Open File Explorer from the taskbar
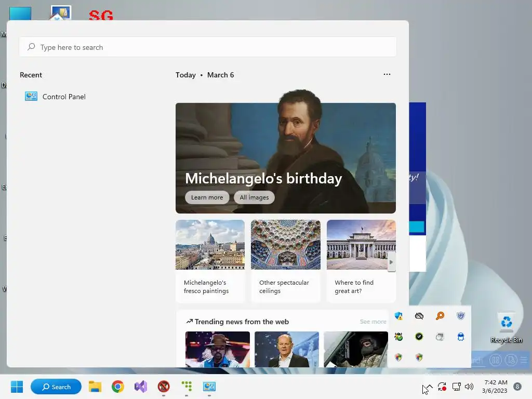 click(95, 387)
